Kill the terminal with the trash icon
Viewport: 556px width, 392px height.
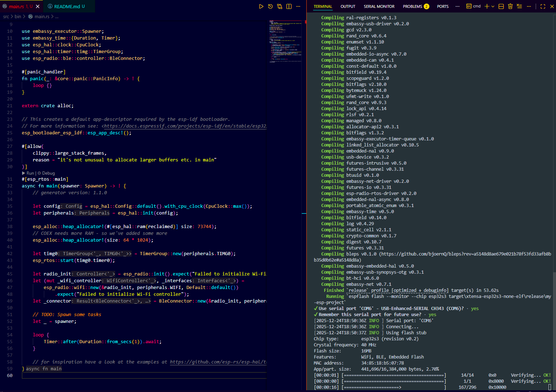[x=510, y=6]
